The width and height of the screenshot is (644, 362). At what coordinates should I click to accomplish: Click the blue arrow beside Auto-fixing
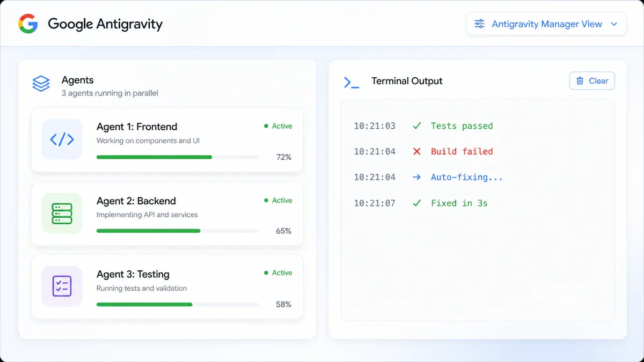coord(416,177)
